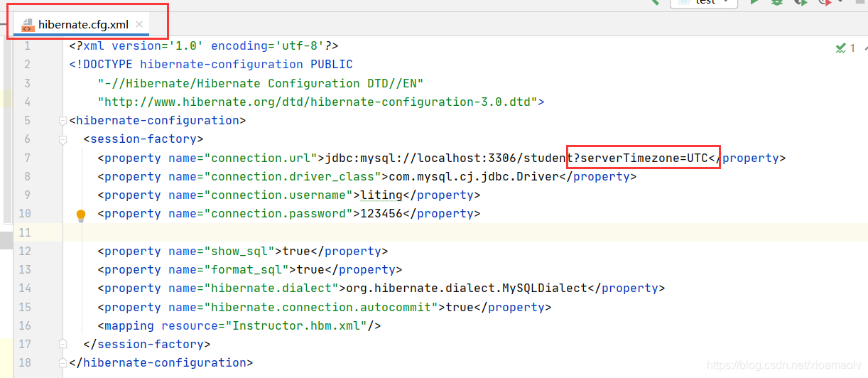This screenshot has height=378, width=868.
Task: Close the hibernate.cfg.xml tab
Action: point(139,24)
